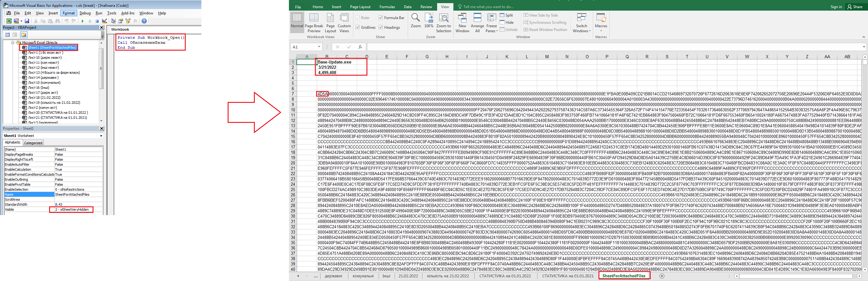868x282 pixels.
Task: Open the Macros dropdown
Action: coord(601,23)
